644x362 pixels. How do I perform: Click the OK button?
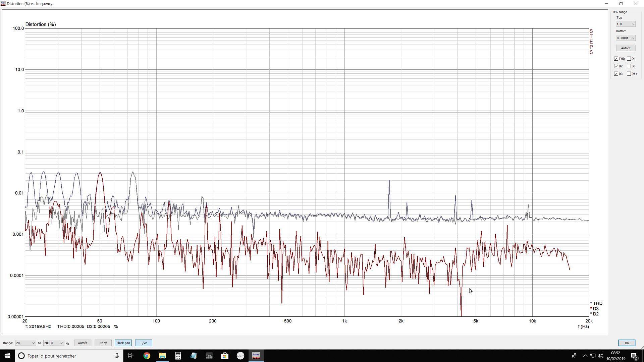pyautogui.click(x=627, y=343)
